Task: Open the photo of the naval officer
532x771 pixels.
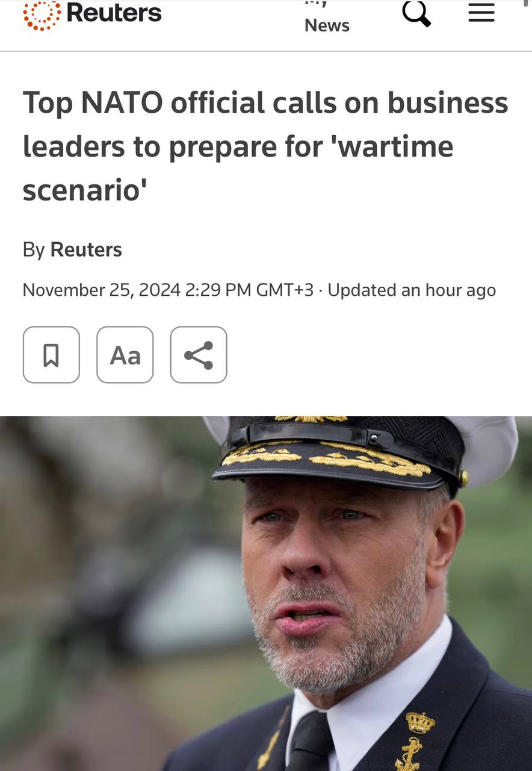Action: [266, 593]
